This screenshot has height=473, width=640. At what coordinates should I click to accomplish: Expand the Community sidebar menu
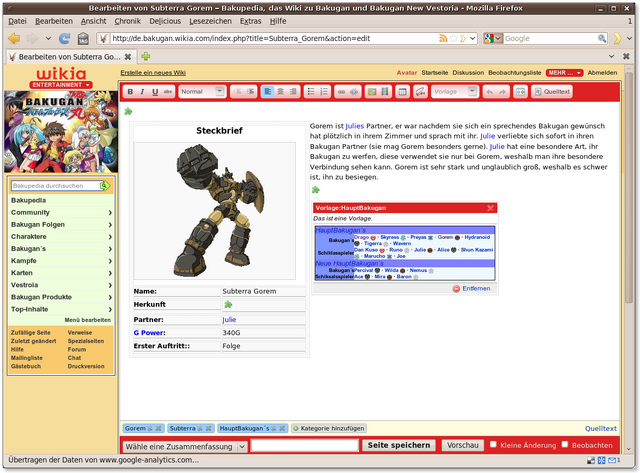click(61, 213)
